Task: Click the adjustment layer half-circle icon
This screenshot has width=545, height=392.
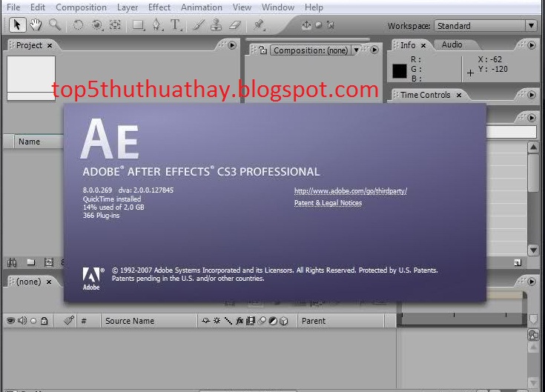Action: click(273, 321)
